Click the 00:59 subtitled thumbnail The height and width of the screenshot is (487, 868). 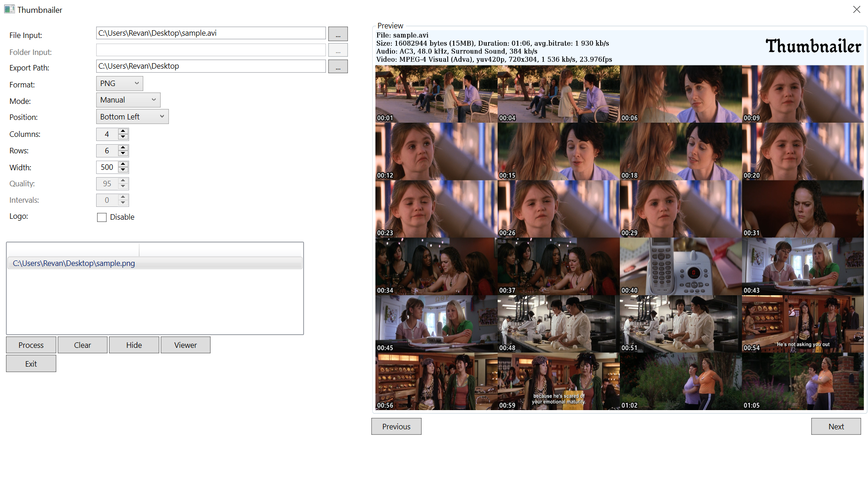click(x=559, y=381)
